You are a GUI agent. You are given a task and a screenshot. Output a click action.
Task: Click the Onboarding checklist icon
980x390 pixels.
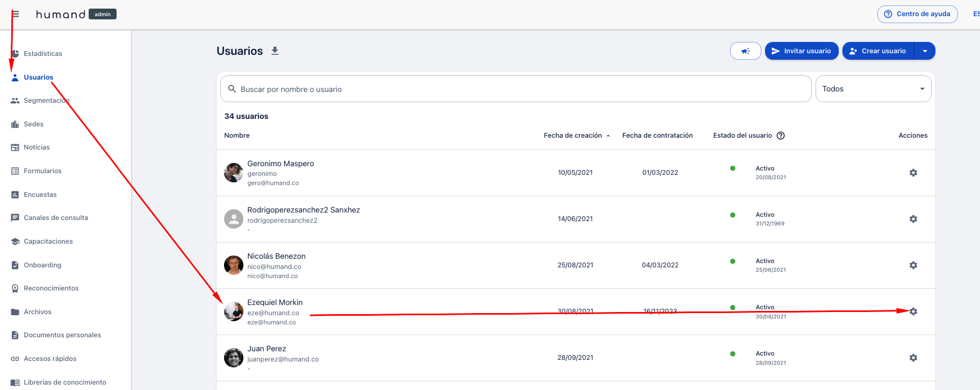(15, 265)
